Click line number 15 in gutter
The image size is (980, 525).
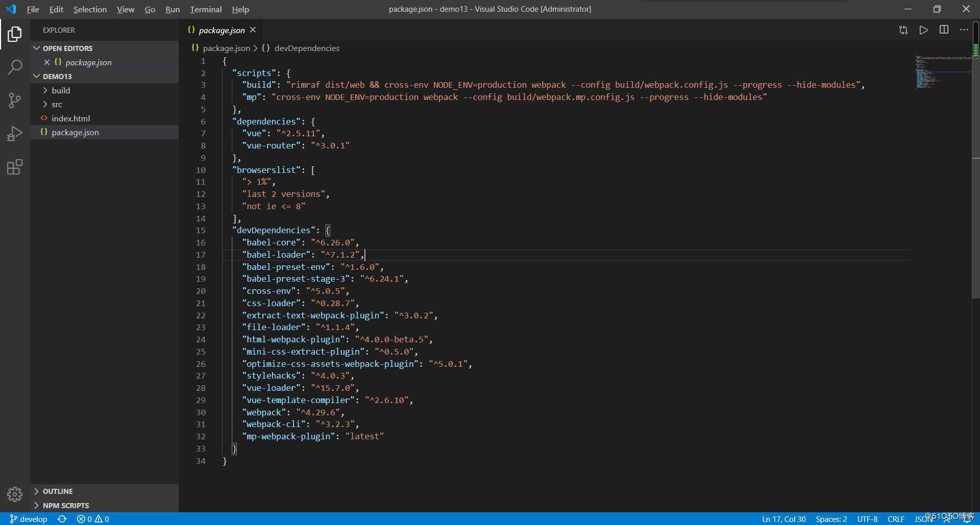(201, 231)
